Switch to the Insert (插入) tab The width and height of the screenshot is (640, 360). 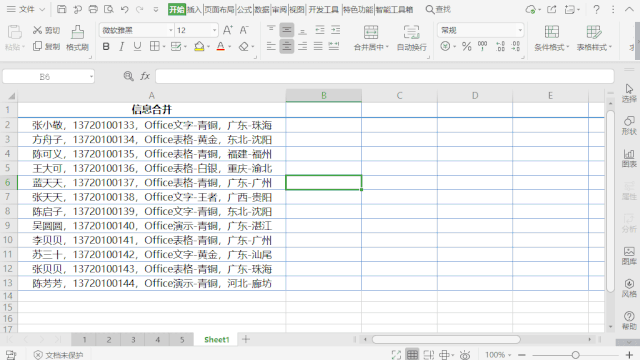pyautogui.click(x=194, y=9)
